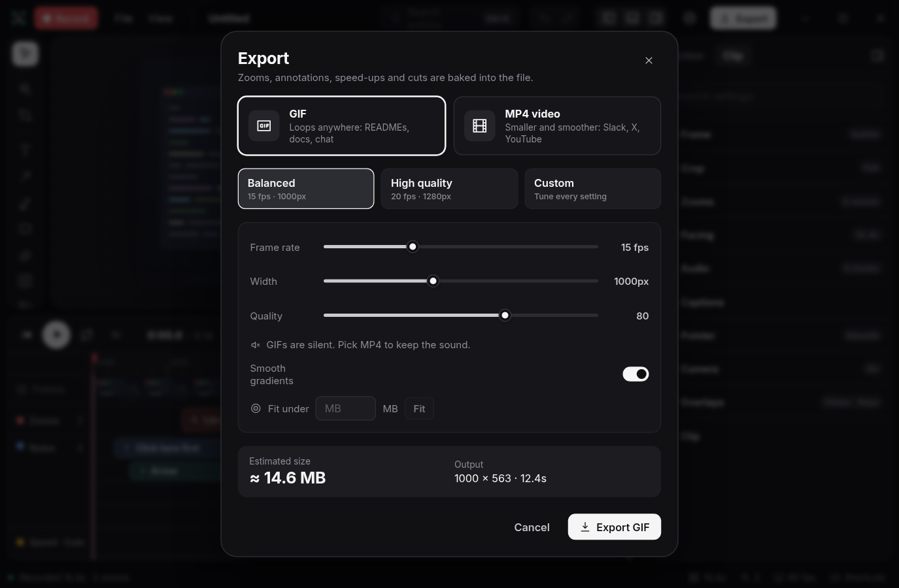Click the Cancel button
Screen dimensions: 899x588
532,527
